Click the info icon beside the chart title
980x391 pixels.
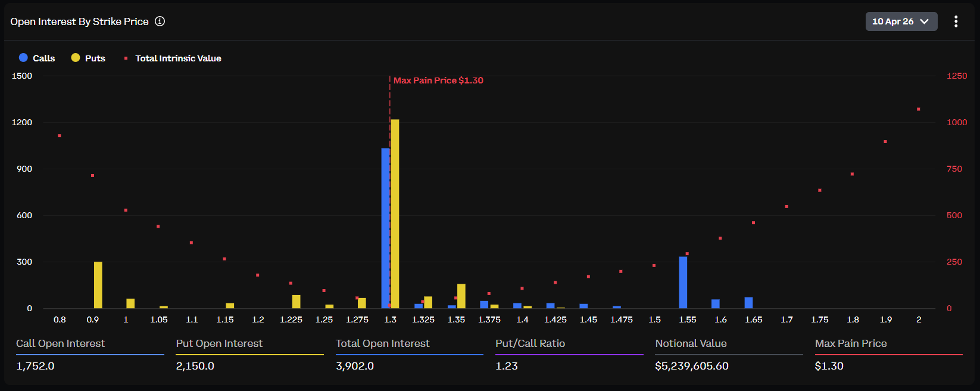[x=160, y=21]
